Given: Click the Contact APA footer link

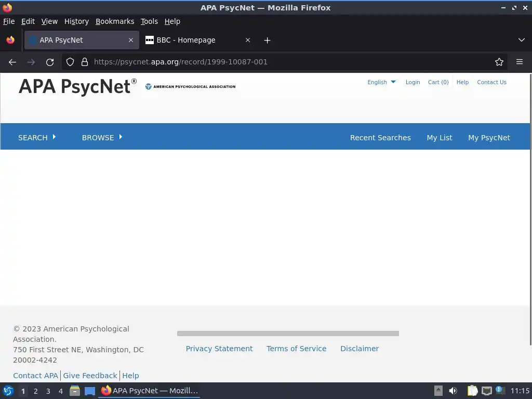Looking at the screenshot, I should point(36,376).
